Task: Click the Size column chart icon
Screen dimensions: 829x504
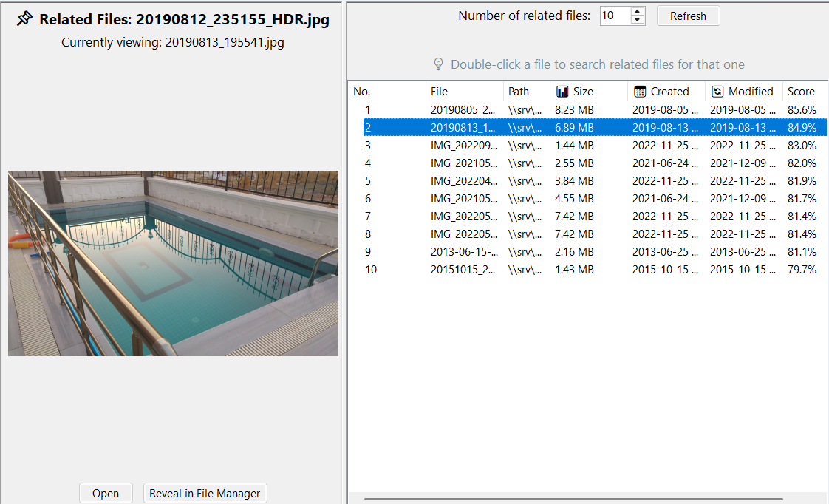Action: pyautogui.click(x=562, y=92)
